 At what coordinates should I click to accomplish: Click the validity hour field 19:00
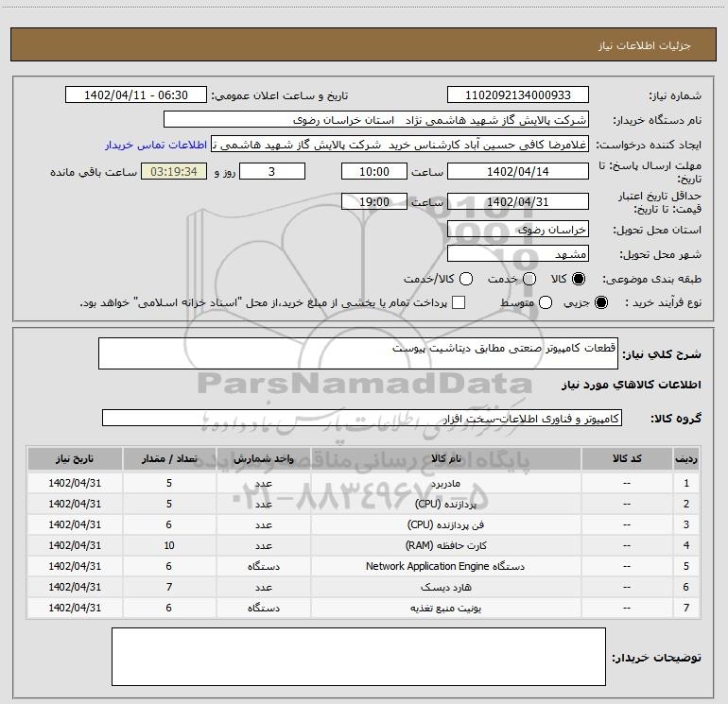click(x=374, y=201)
